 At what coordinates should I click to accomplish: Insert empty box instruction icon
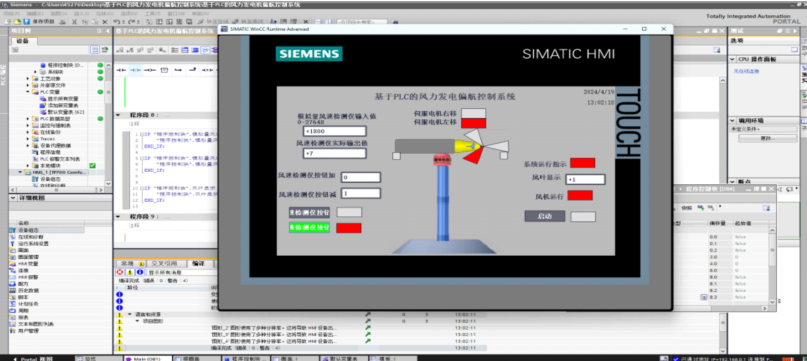click(165, 70)
